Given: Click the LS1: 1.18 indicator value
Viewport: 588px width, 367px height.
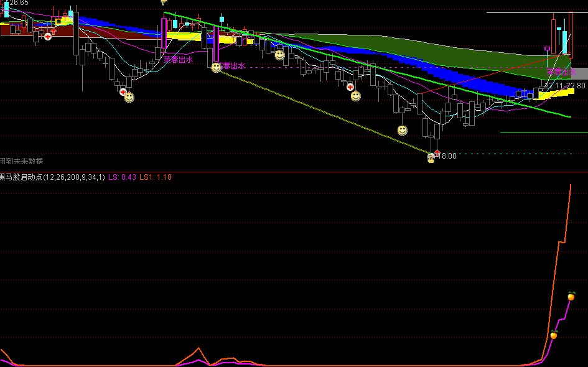Looking at the screenshot, I should [x=156, y=177].
